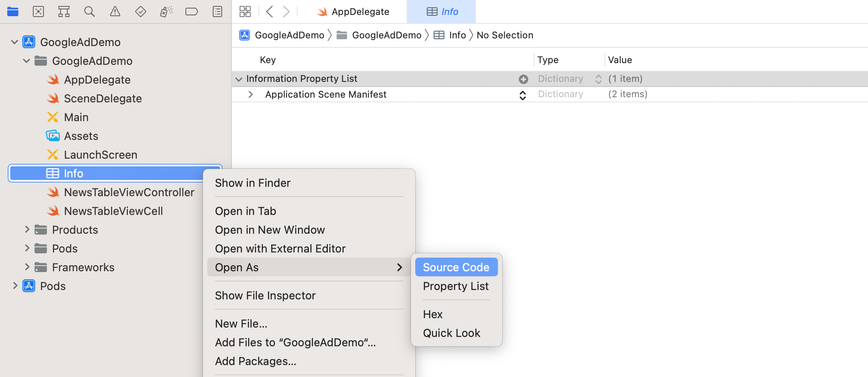Open the Application Scene Manifest key stepper
The width and height of the screenshot is (868, 377).
[x=523, y=95]
